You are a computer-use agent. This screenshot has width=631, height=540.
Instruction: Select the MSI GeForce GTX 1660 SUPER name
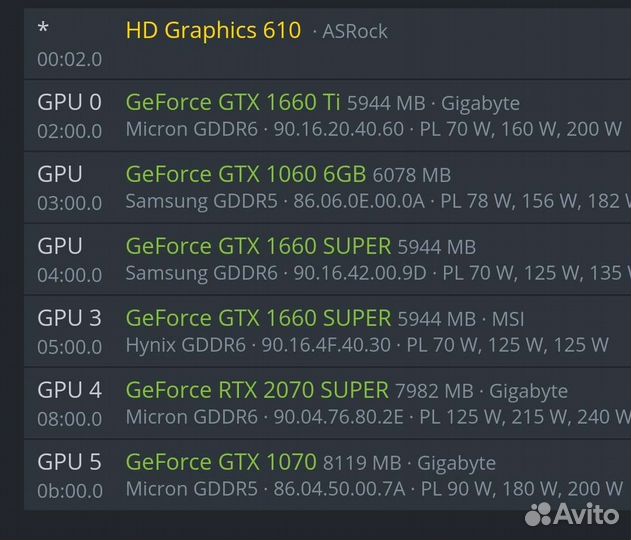(x=258, y=318)
